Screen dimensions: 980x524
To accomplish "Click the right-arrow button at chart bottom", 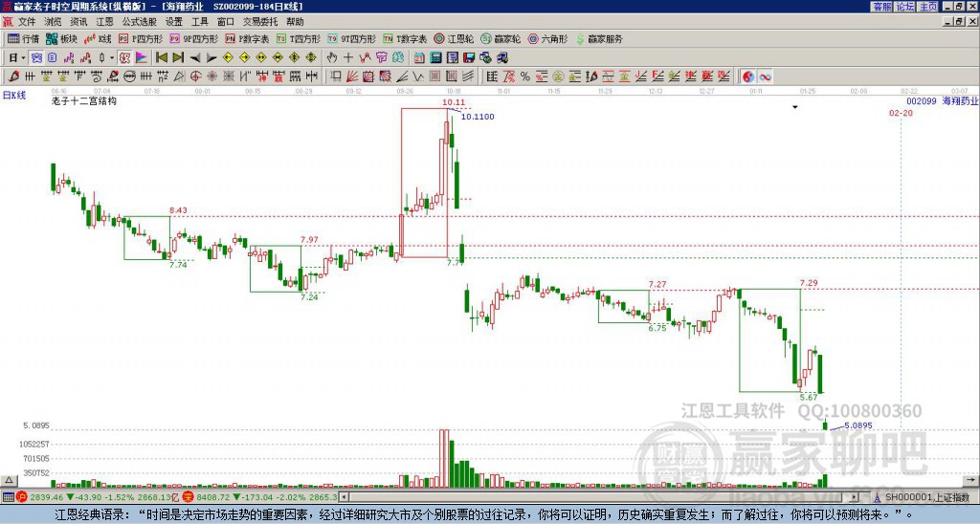I will pos(971,480).
